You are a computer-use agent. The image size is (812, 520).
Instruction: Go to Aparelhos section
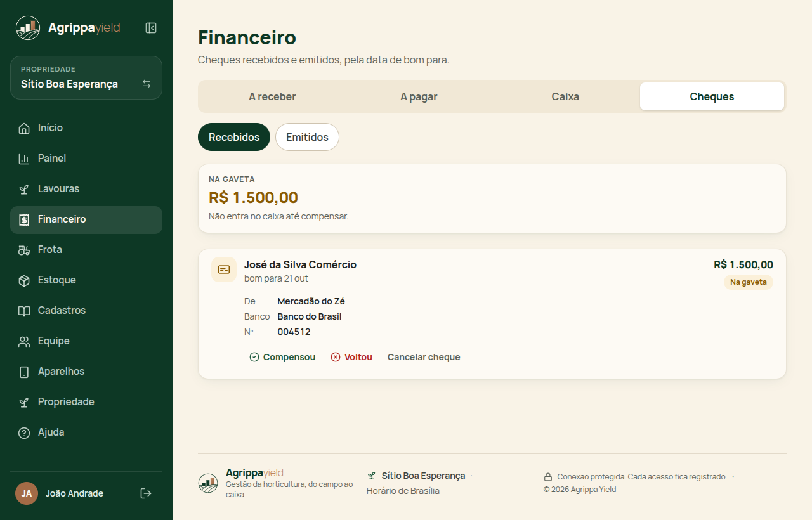pyautogui.click(x=86, y=372)
